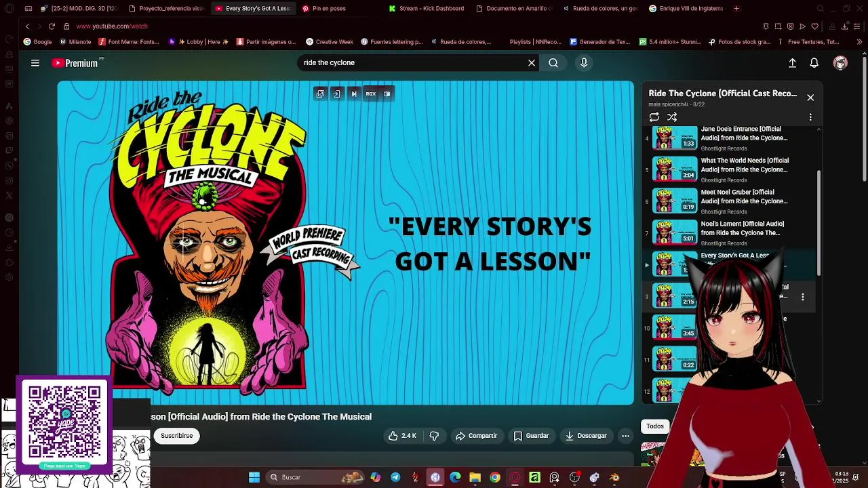Run search with the magnifier button
The width and height of the screenshot is (868, 488).
point(553,63)
